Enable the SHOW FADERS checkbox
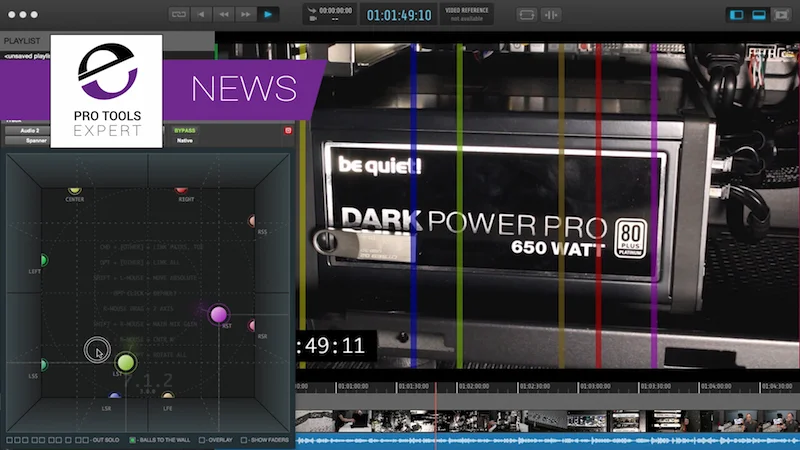800x450 pixels. point(244,440)
